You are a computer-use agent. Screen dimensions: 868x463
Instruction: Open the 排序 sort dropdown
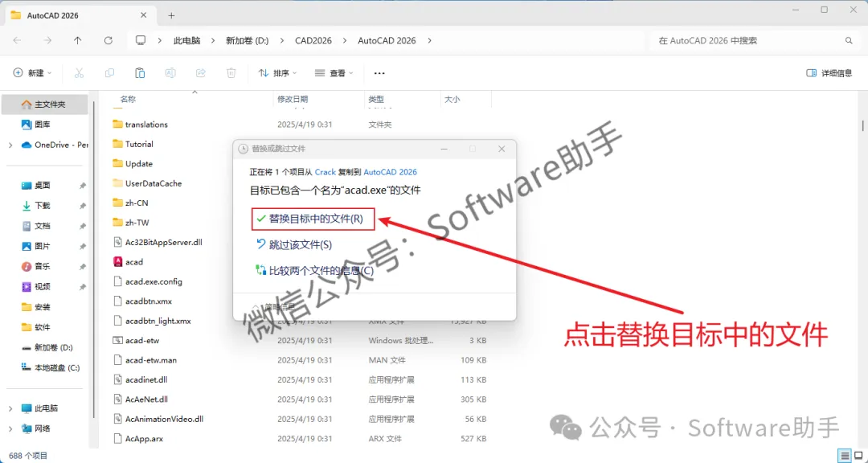click(x=278, y=72)
